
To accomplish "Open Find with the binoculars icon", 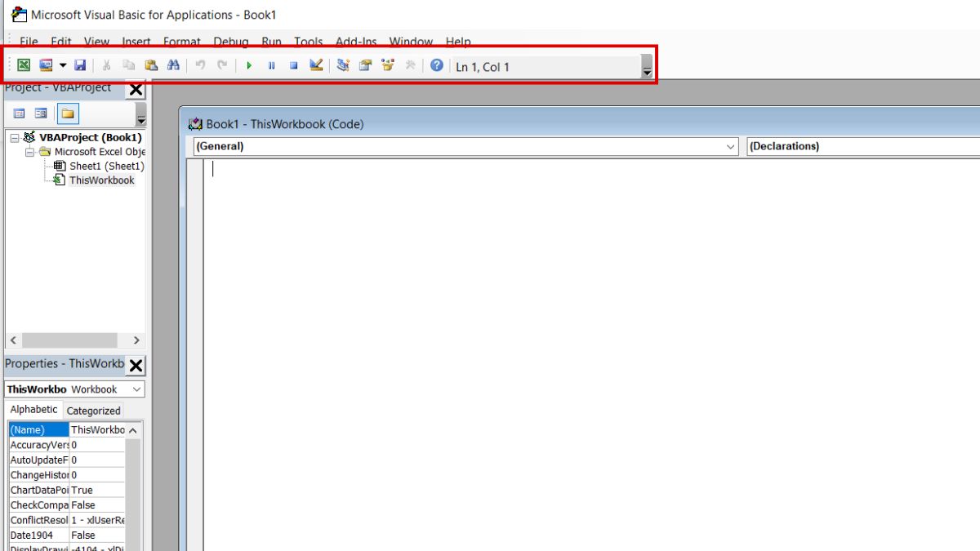I will click(172, 66).
